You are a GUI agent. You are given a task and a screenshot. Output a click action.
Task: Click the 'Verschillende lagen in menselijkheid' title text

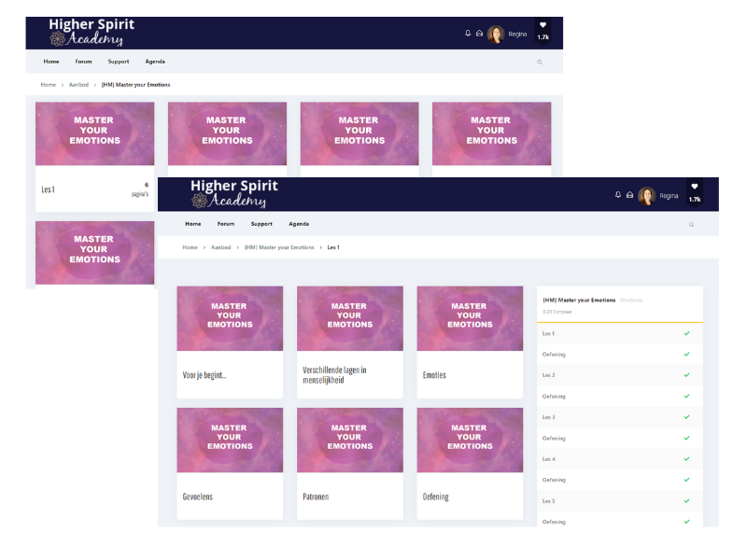334,375
